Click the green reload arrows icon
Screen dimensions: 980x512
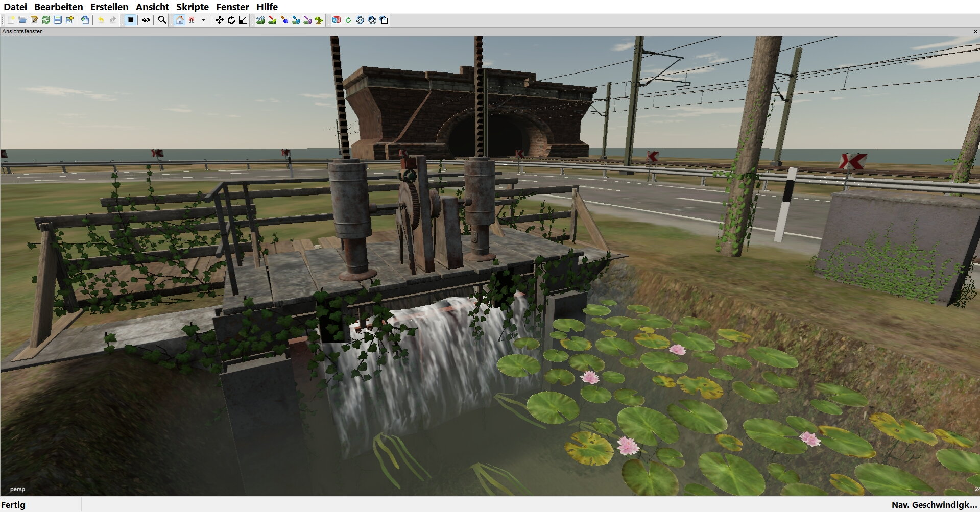pos(46,20)
